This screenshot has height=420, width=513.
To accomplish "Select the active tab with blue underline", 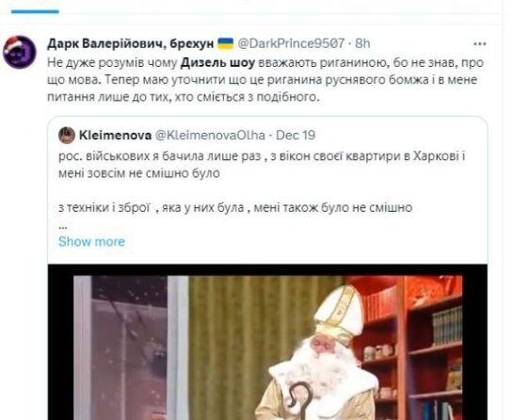I will [35, 9].
